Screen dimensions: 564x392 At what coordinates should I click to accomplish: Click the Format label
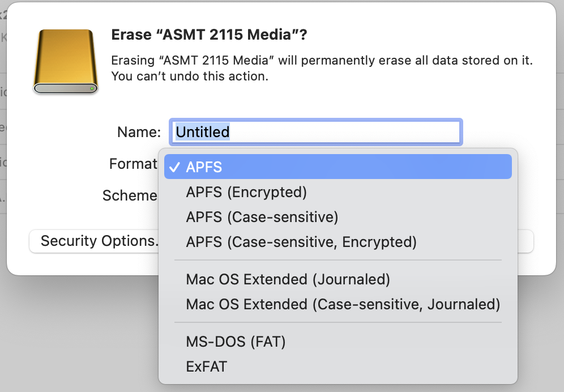(x=133, y=164)
